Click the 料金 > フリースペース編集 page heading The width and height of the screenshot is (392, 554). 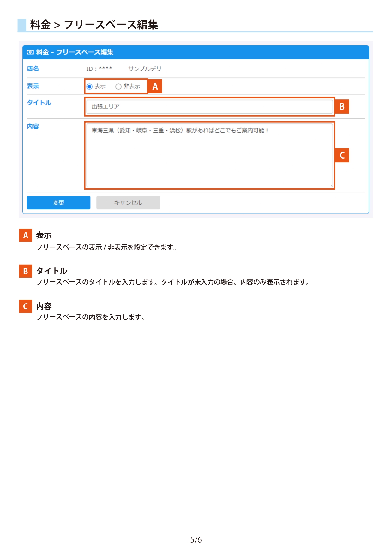pos(94,25)
